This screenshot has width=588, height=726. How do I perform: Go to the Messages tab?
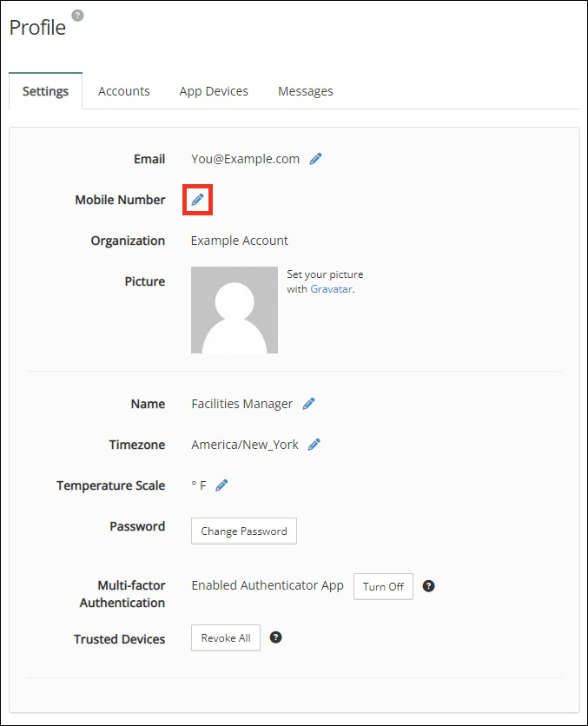pyautogui.click(x=306, y=91)
